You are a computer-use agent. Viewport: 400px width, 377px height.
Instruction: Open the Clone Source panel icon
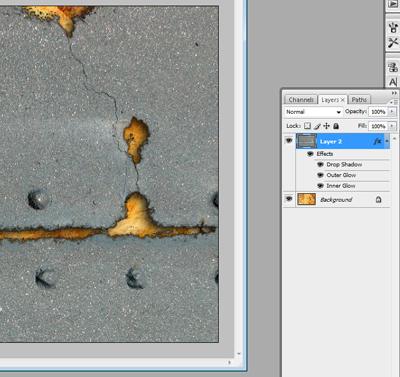pyautogui.click(x=393, y=67)
